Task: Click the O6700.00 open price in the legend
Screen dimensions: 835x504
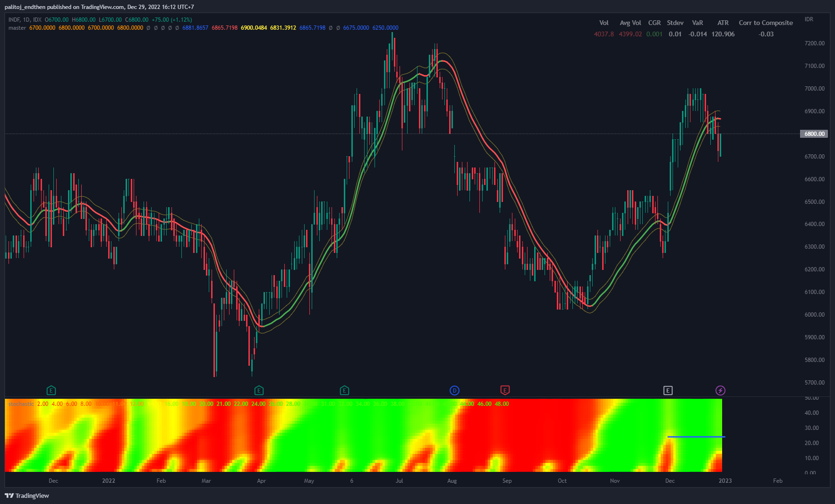Action: coord(57,20)
